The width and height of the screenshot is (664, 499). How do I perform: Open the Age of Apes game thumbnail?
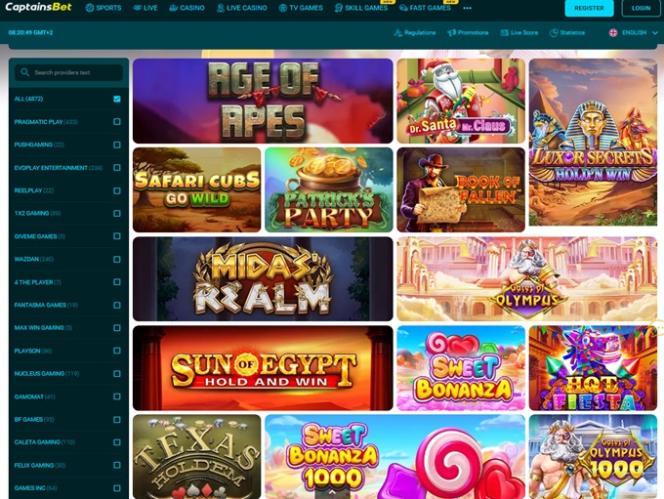click(263, 101)
